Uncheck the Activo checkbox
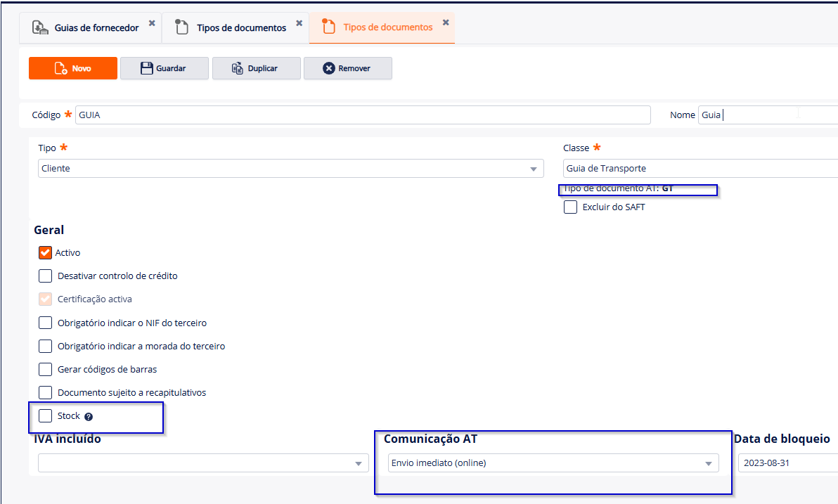The image size is (838, 504). 46,253
